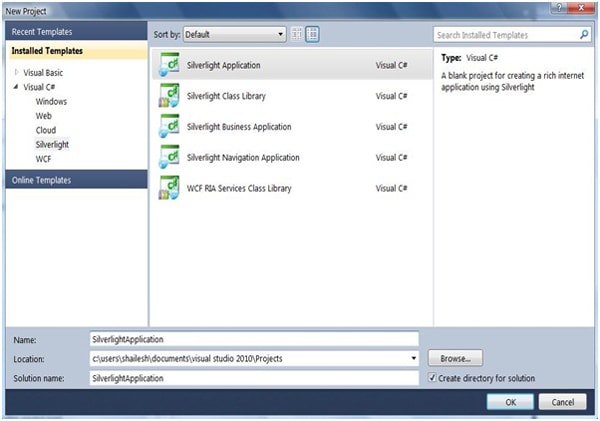Click the project Name text field
This screenshot has height=421, width=600.
pos(252,339)
